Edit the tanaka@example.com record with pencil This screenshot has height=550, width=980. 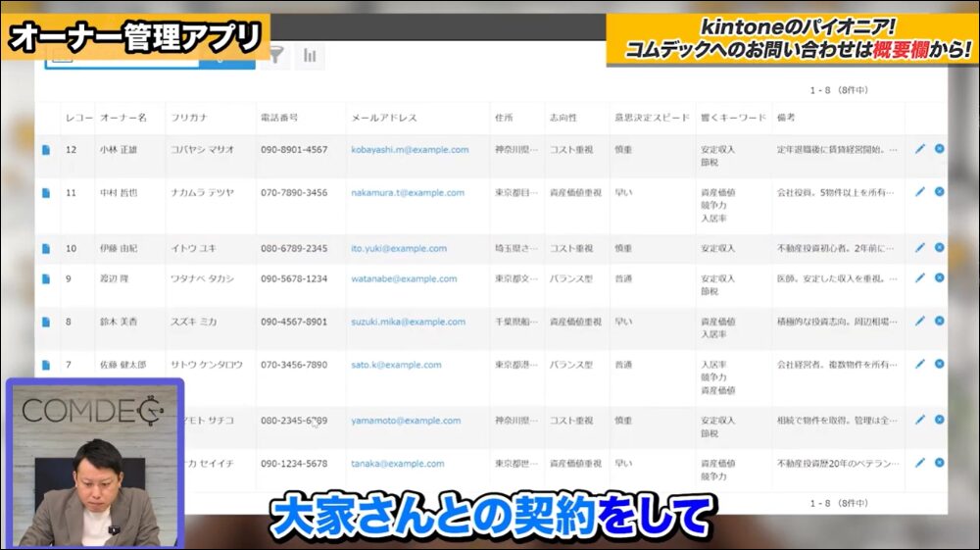[x=919, y=463]
